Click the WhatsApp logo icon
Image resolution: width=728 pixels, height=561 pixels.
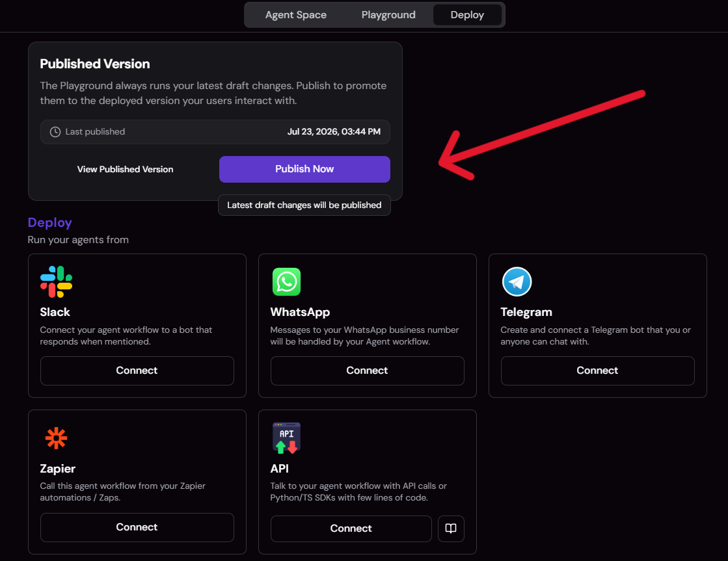(286, 281)
